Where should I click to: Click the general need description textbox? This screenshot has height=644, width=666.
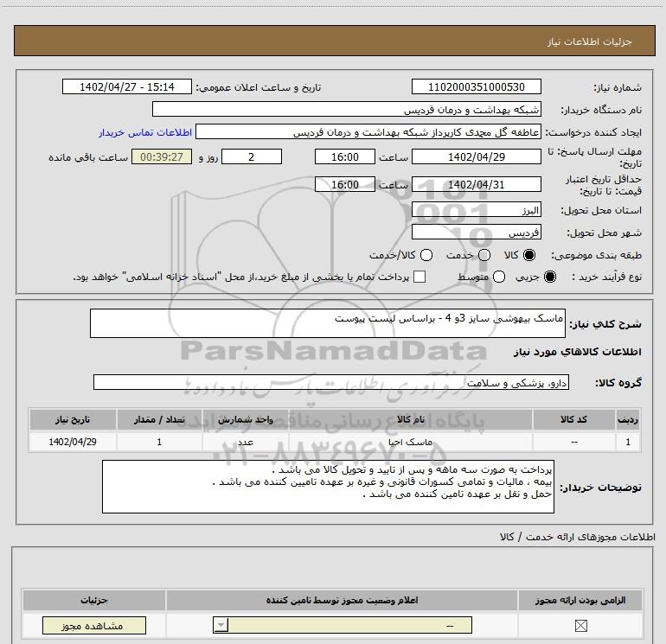[x=328, y=323]
